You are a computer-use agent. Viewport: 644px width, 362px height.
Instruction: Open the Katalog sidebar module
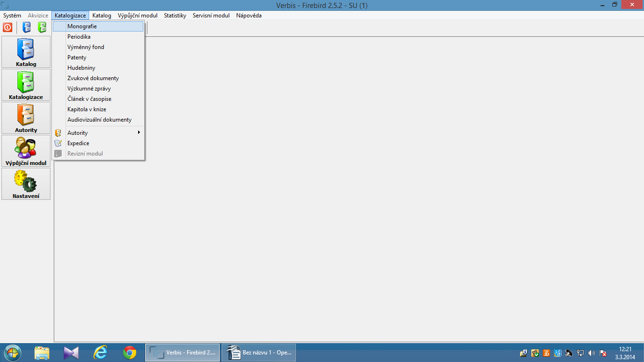(26, 52)
